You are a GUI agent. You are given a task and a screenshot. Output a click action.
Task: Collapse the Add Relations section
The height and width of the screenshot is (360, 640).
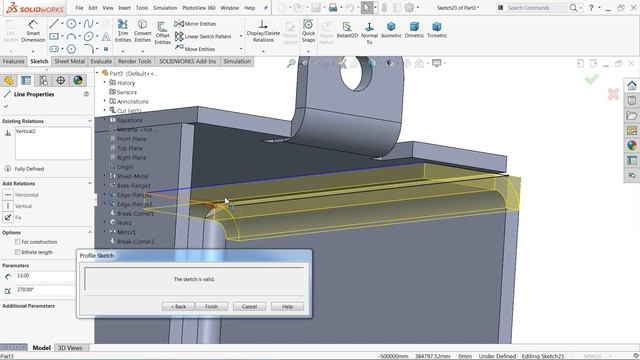[x=90, y=184]
